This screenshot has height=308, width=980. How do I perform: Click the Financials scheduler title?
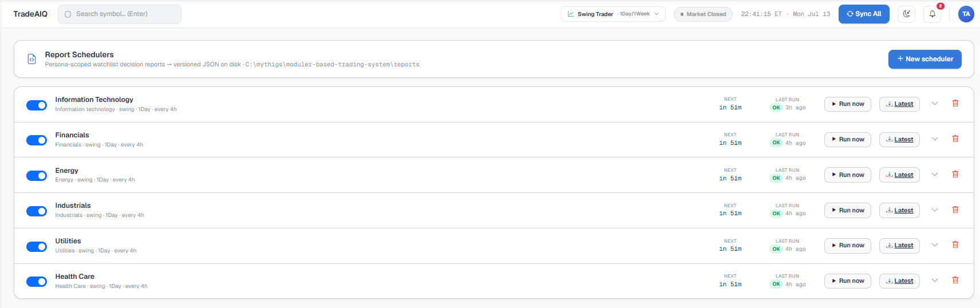[72, 135]
